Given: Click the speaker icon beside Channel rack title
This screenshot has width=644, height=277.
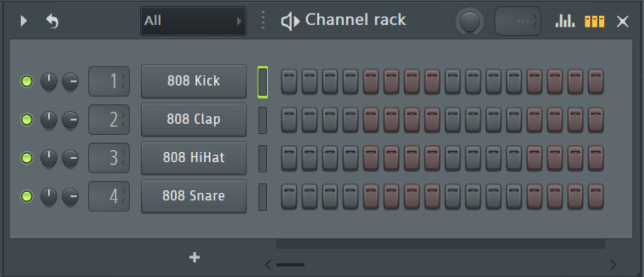Looking at the screenshot, I should tap(290, 21).
